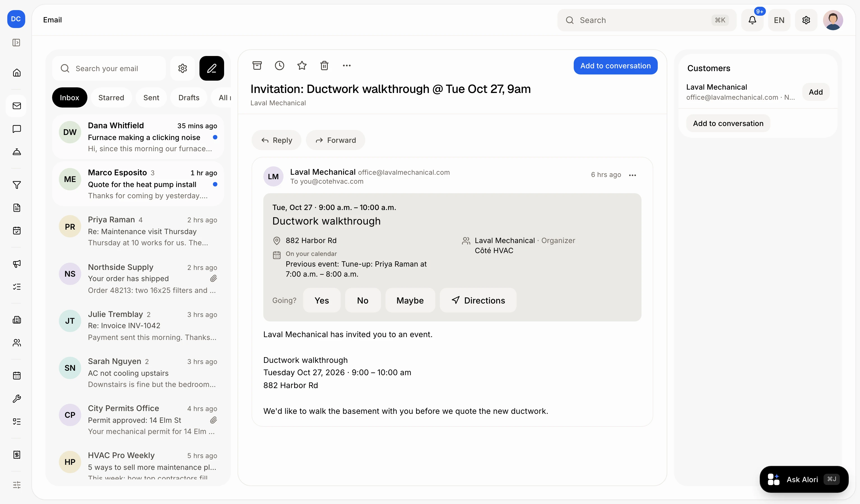
Task: Open Northside Supply order shipped email
Action: (x=138, y=278)
